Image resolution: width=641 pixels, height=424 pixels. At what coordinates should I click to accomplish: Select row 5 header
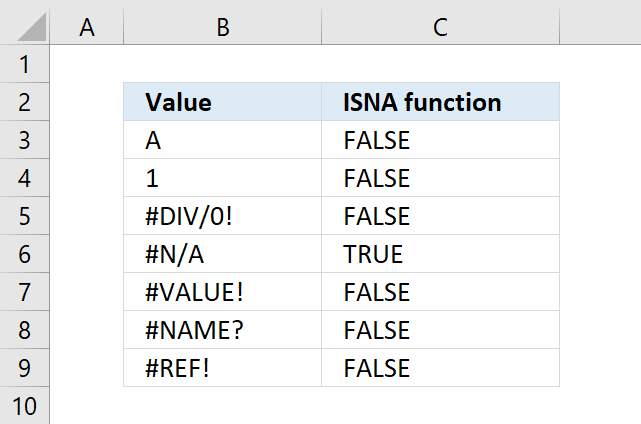[25, 216]
